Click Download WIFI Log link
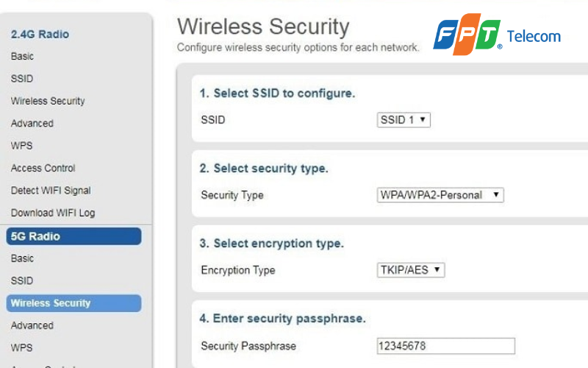The image size is (588, 368). [x=53, y=213]
